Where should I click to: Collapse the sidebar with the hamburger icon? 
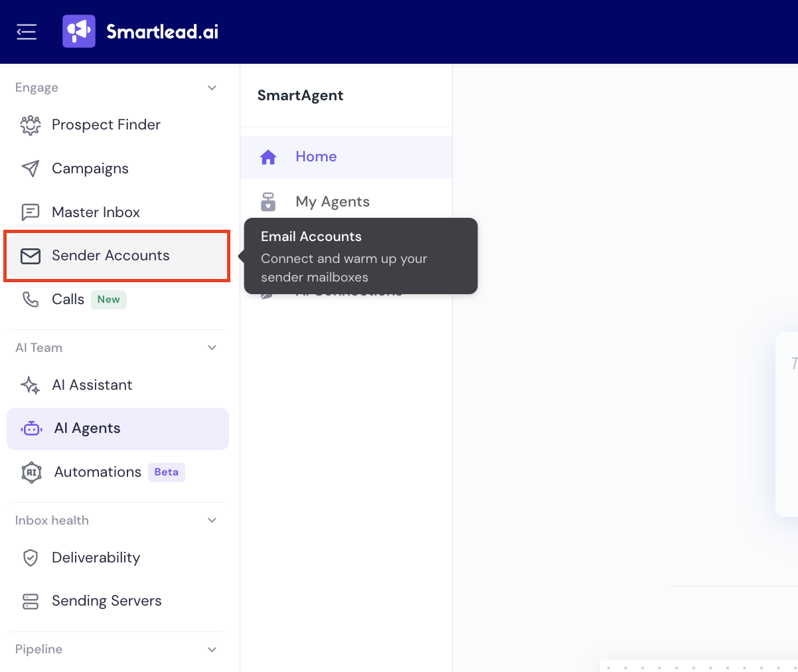point(27,31)
